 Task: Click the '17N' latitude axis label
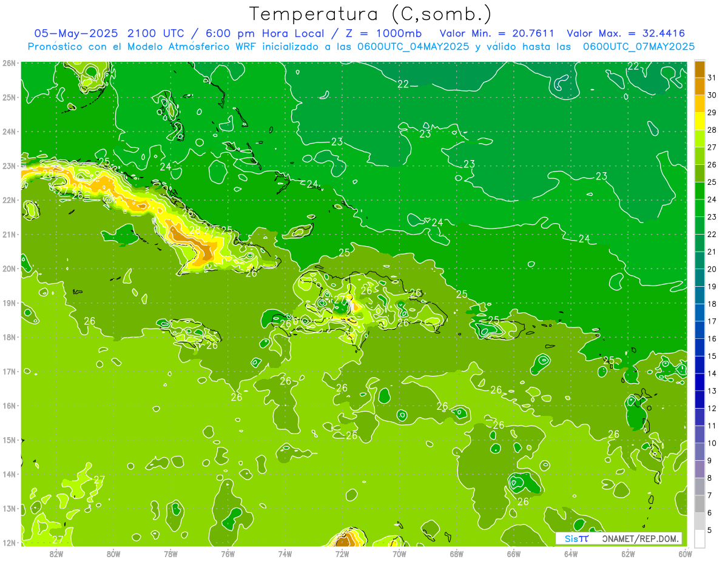coord(9,372)
